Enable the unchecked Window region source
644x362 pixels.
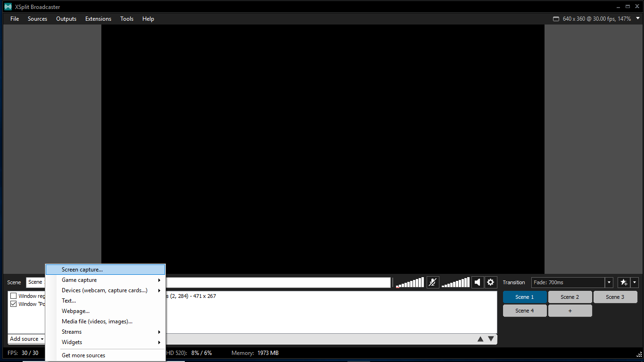pos(14,296)
